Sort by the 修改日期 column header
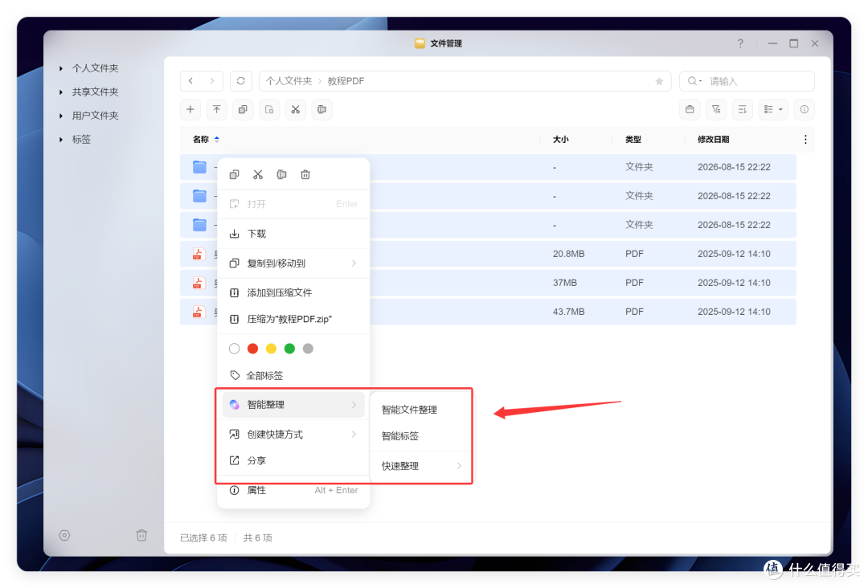868x588 pixels. (x=713, y=140)
